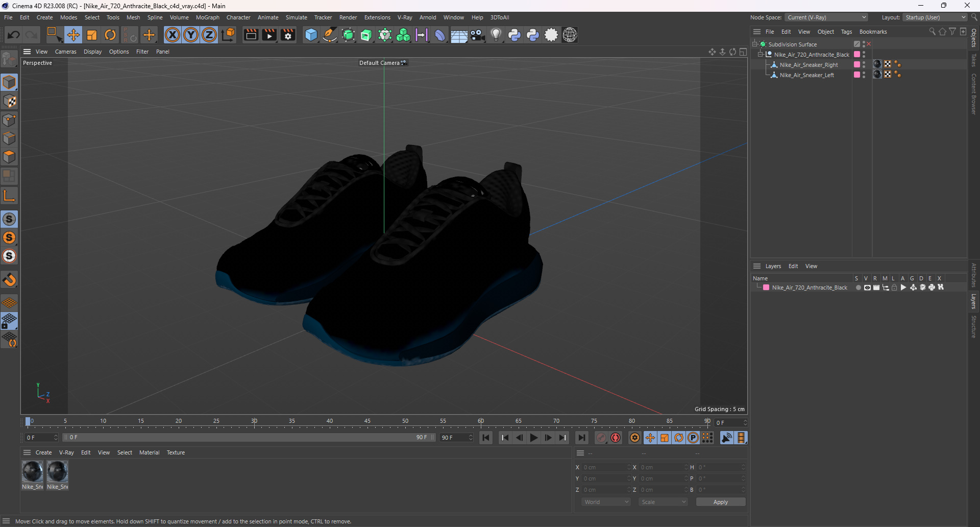Viewport: 980px width, 527px height.
Task: Select first Nike_Sne material thumbnail
Action: coord(32,471)
